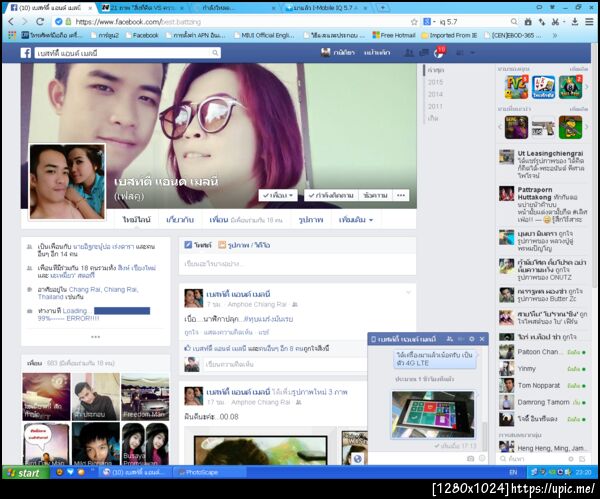Jump to 2014 in the timeline navigator
The height and width of the screenshot is (499, 600).
click(x=435, y=94)
